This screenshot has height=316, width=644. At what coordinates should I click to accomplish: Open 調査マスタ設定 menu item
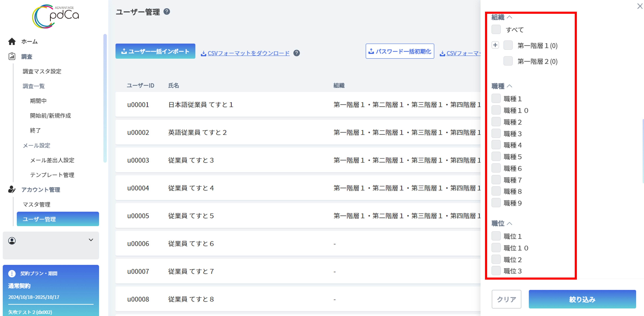pos(42,71)
